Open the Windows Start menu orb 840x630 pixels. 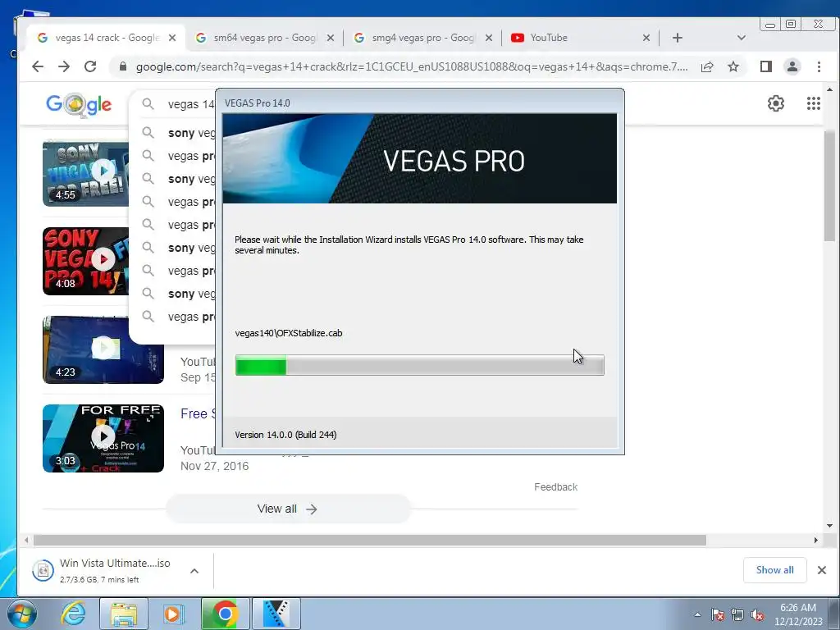click(21, 614)
